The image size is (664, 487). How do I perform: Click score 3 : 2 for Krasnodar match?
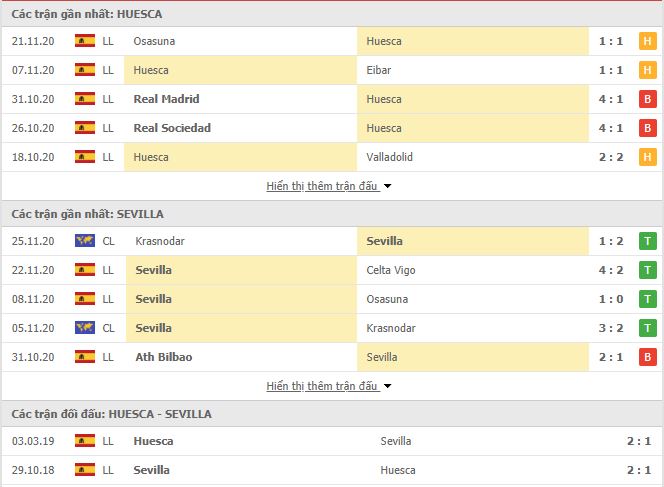[x=611, y=328]
